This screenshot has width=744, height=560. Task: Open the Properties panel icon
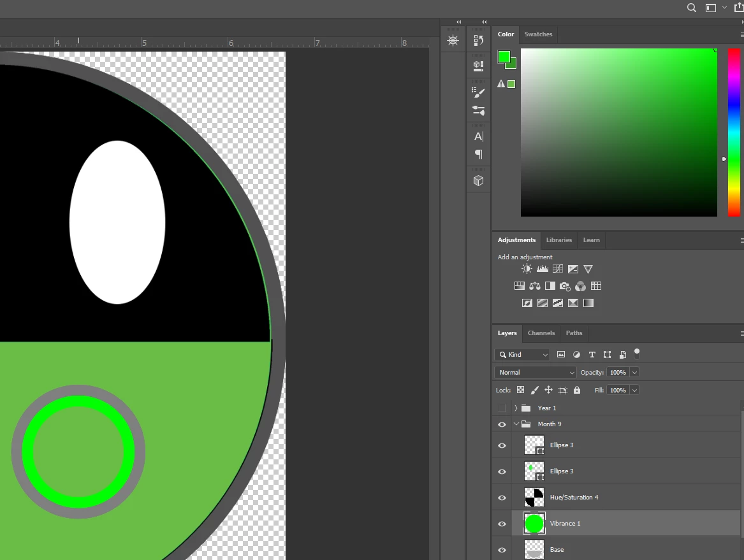pos(478,66)
